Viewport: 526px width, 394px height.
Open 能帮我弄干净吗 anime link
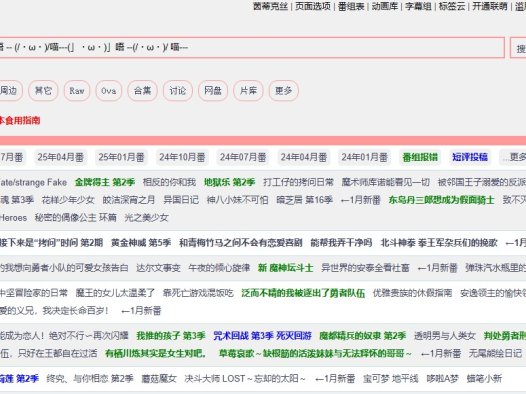341,243
